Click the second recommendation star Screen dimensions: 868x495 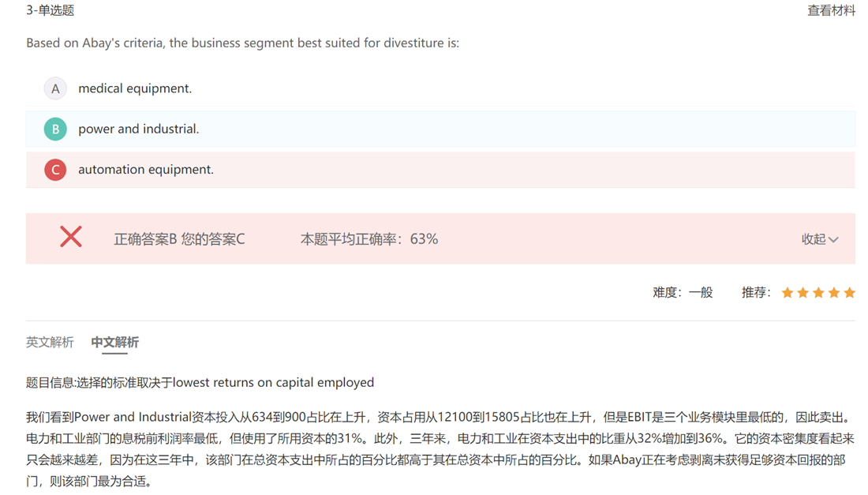(x=803, y=293)
